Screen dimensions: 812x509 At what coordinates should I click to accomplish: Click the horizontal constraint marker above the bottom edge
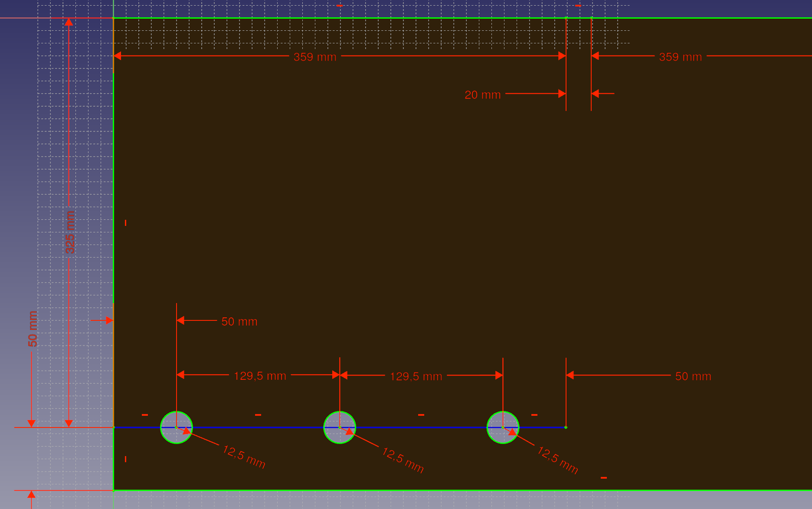click(x=603, y=478)
